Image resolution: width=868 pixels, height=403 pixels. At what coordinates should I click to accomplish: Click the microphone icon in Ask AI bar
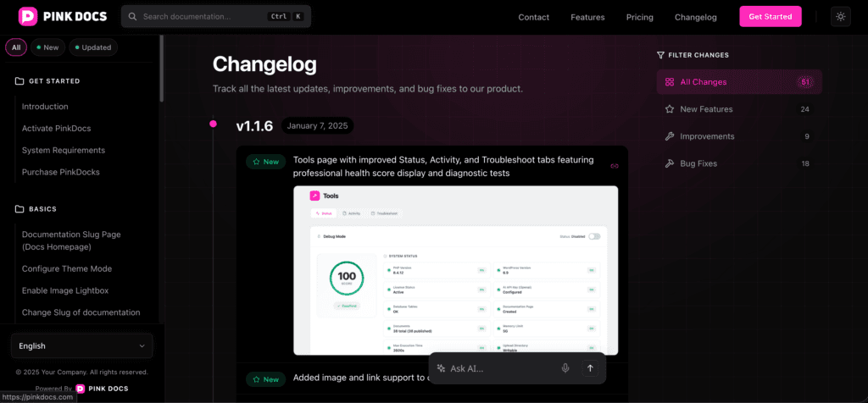565,368
